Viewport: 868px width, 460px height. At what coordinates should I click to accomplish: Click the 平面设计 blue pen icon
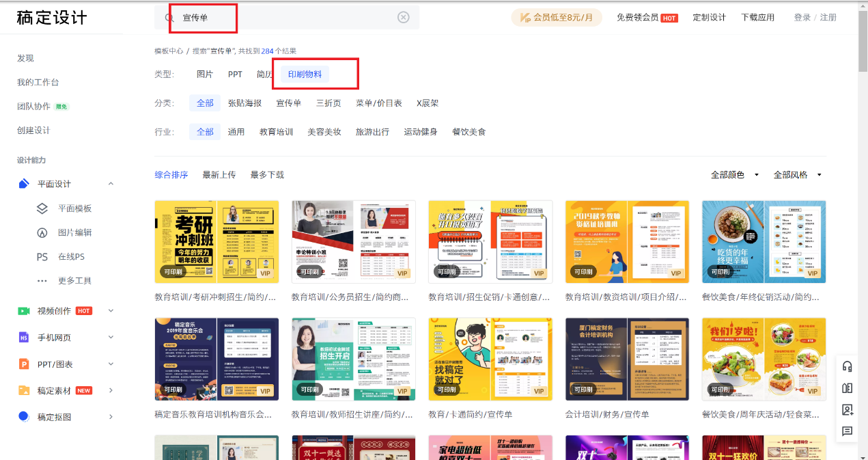tap(24, 184)
